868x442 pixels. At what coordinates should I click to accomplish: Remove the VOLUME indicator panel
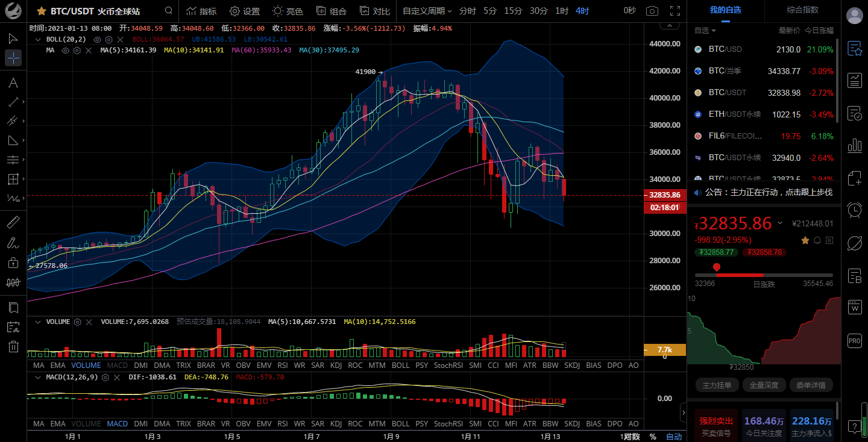pos(89,322)
